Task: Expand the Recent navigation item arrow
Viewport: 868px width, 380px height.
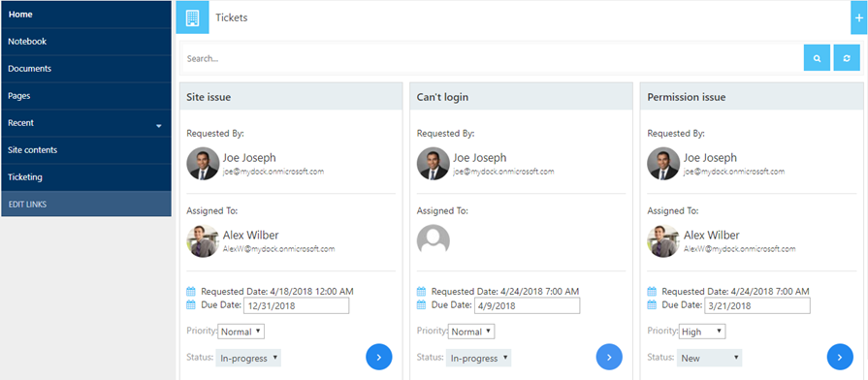Action: tap(159, 126)
